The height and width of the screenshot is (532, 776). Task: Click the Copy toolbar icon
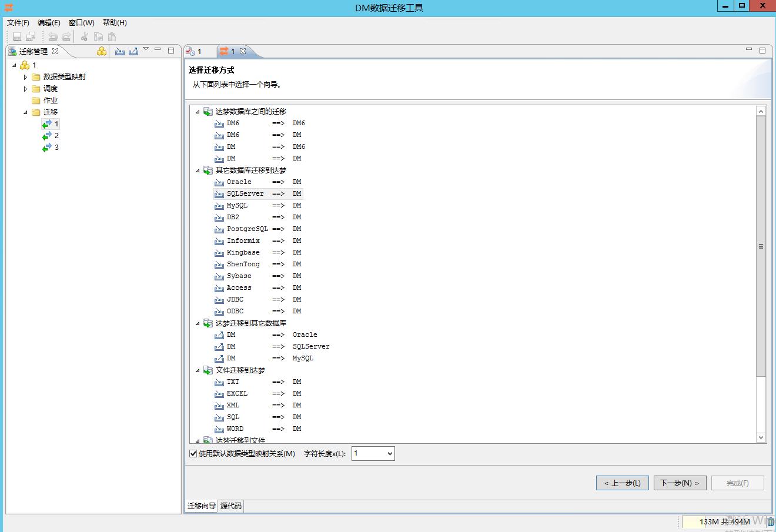pyautogui.click(x=98, y=36)
